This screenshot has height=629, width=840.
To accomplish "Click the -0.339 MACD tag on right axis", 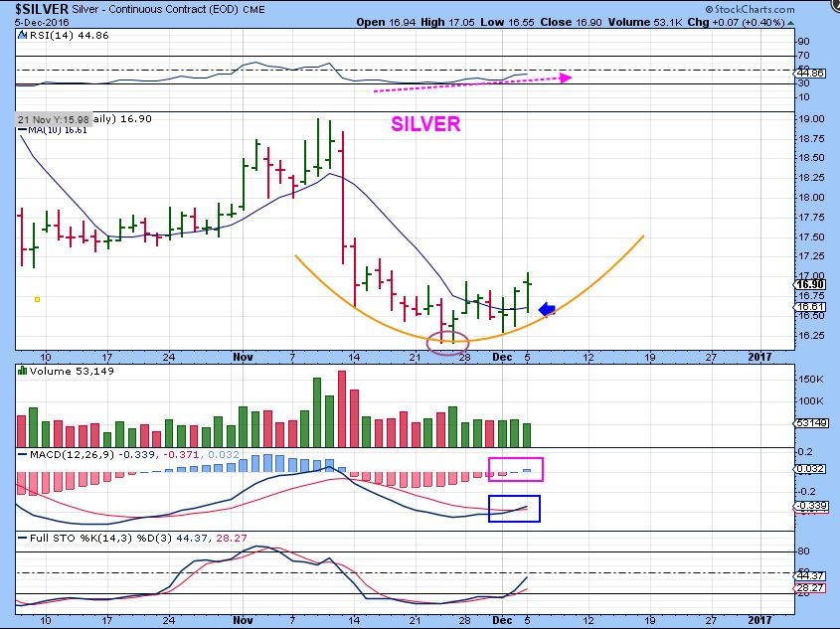I will [x=810, y=506].
